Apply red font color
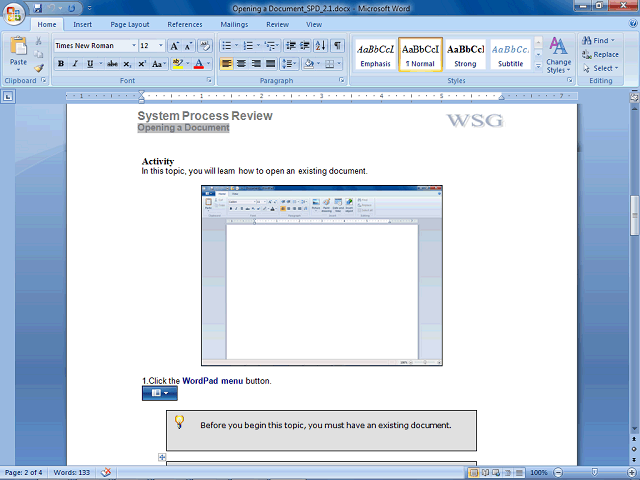This screenshot has height=480, width=640. click(199, 64)
